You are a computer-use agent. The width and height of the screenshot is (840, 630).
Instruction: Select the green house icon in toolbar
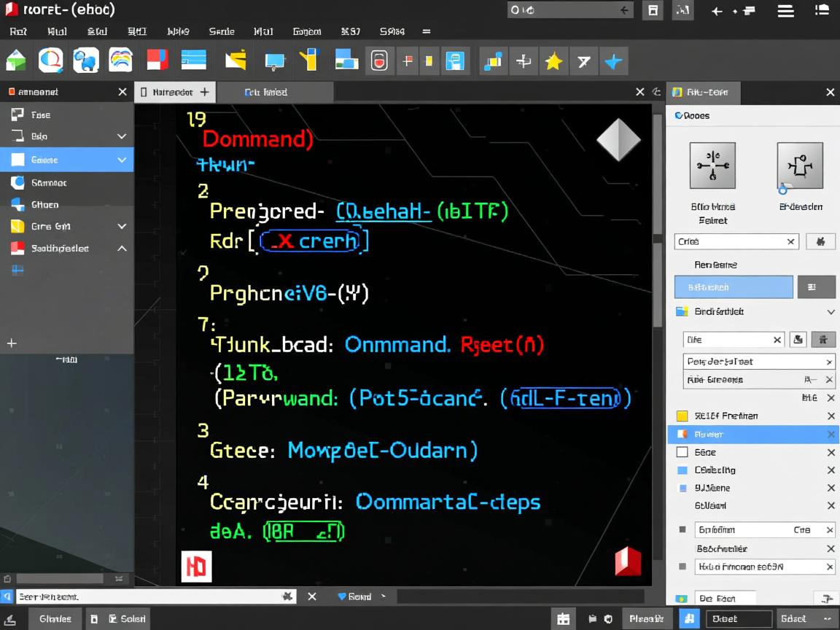[16, 61]
